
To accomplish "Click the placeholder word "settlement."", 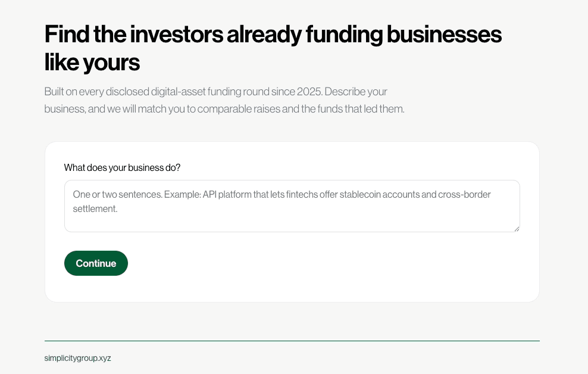I will (95, 209).
